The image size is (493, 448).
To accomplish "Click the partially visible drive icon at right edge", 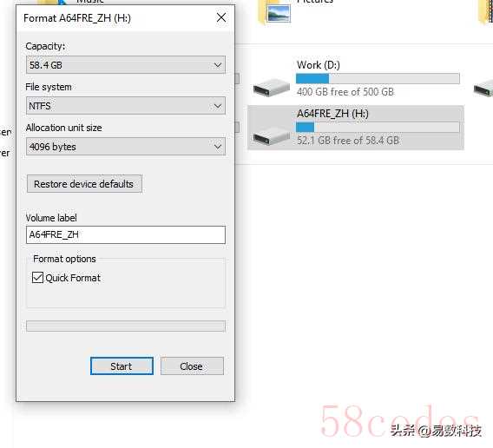I will (483, 88).
